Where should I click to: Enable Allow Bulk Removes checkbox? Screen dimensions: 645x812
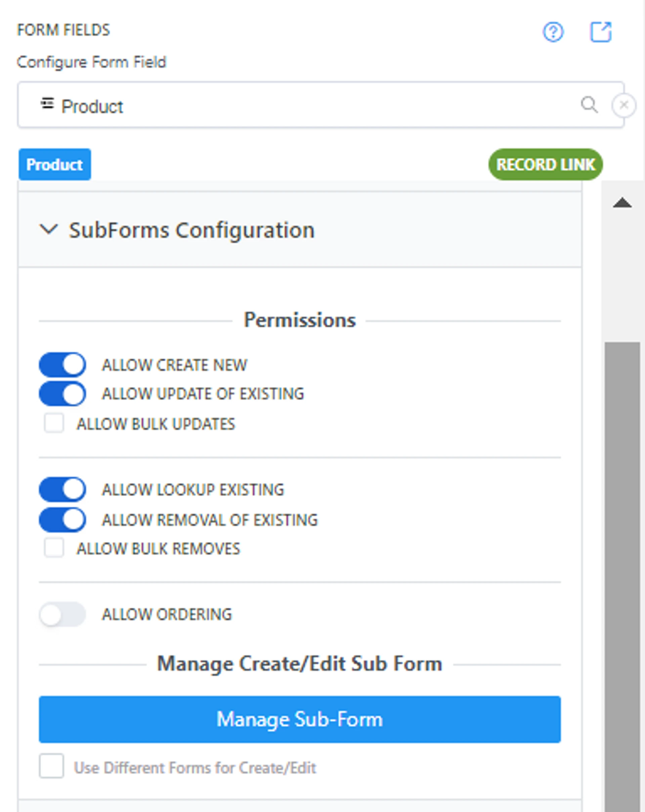click(x=54, y=548)
